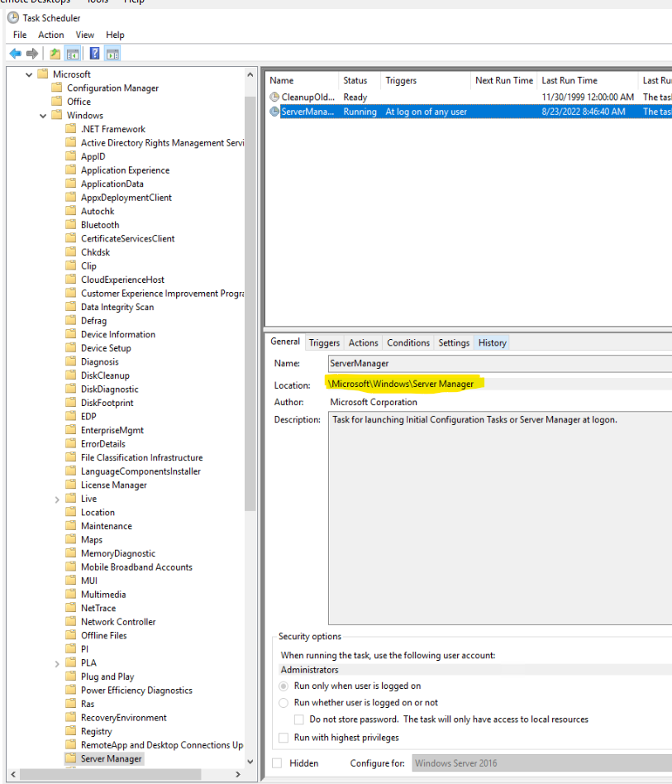Open the Help menu

[115, 35]
